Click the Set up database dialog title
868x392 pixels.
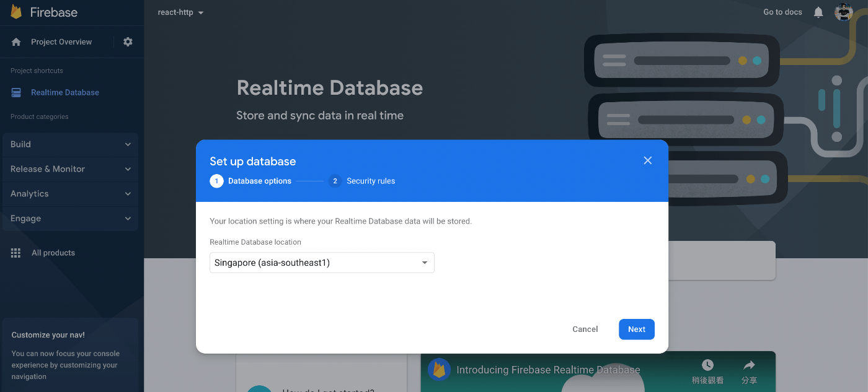pyautogui.click(x=253, y=161)
